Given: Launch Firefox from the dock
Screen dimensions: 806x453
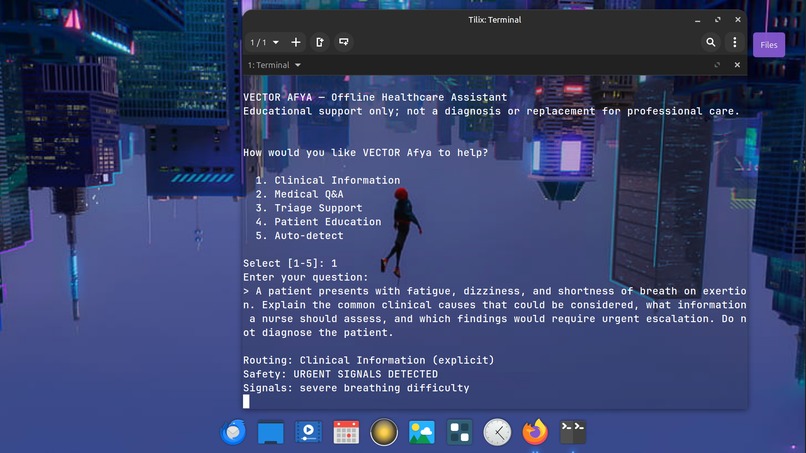Looking at the screenshot, I should click(535, 432).
